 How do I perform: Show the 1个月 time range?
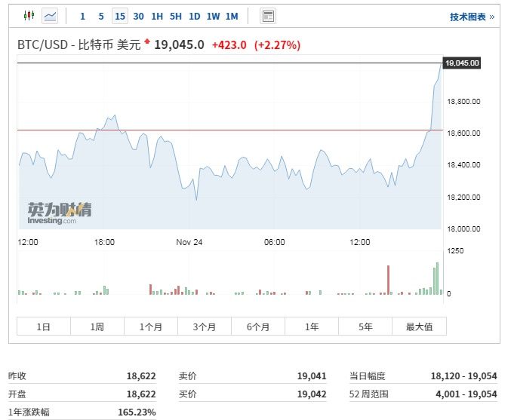click(151, 326)
